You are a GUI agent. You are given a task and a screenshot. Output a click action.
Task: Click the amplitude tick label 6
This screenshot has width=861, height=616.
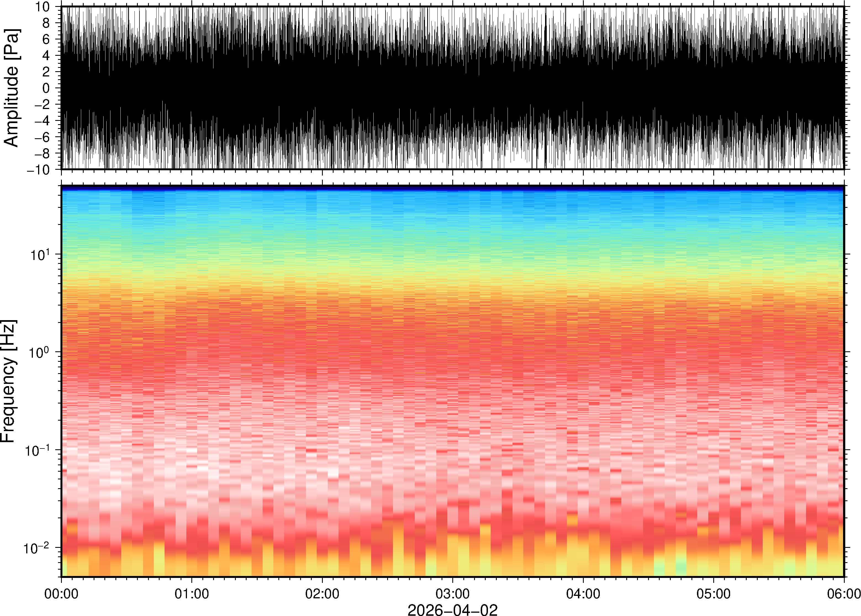pos(46,39)
